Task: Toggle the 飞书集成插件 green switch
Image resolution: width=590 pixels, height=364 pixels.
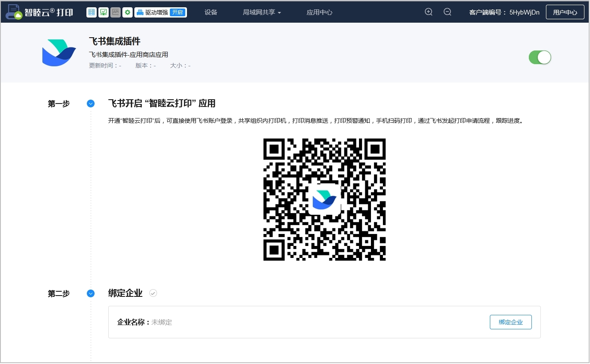Action: [x=540, y=57]
